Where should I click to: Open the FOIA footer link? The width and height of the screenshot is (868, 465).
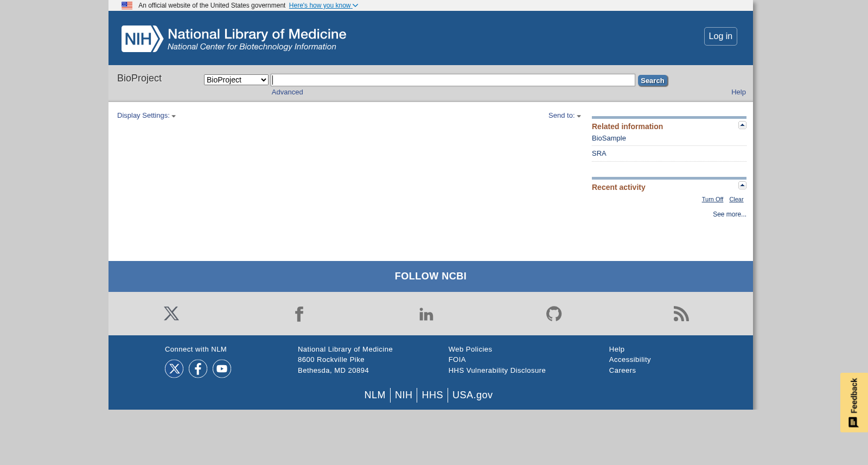[x=457, y=360]
